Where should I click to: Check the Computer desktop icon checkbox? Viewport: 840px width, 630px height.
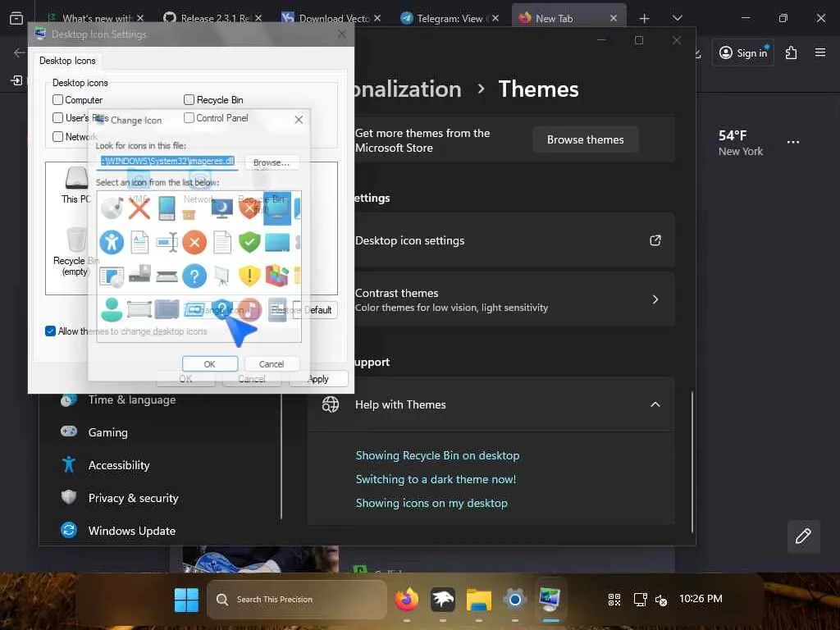58,99
